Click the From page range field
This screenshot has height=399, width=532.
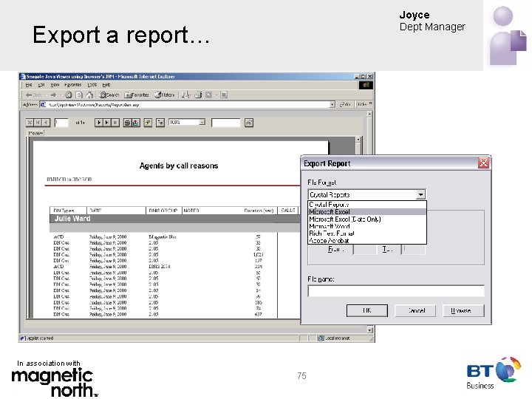pos(365,250)
